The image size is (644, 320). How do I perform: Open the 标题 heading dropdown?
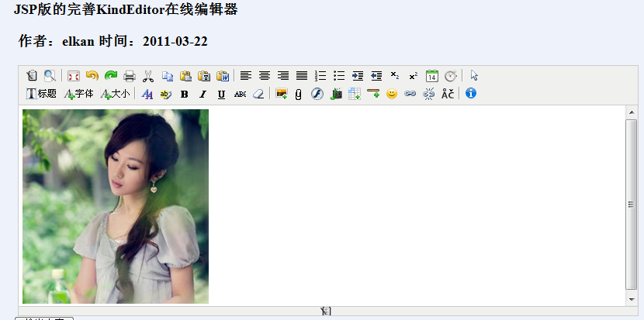pyautogui.click(x=41, y=94)
